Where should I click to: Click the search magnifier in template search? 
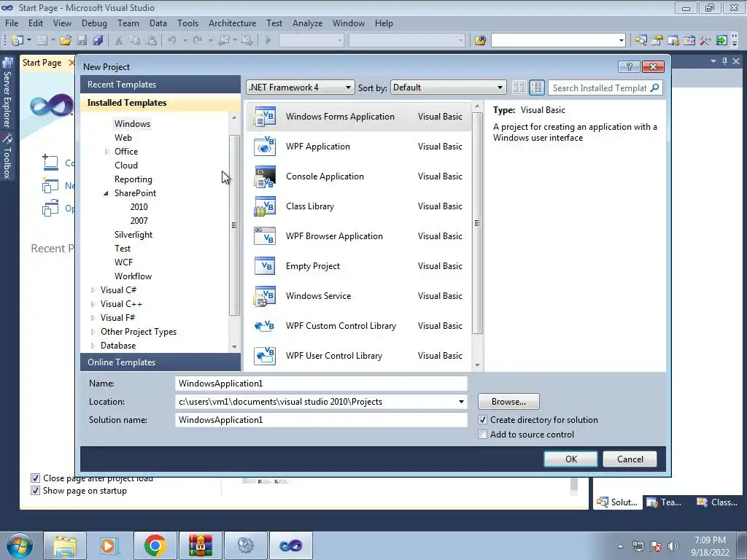[655, 87]
